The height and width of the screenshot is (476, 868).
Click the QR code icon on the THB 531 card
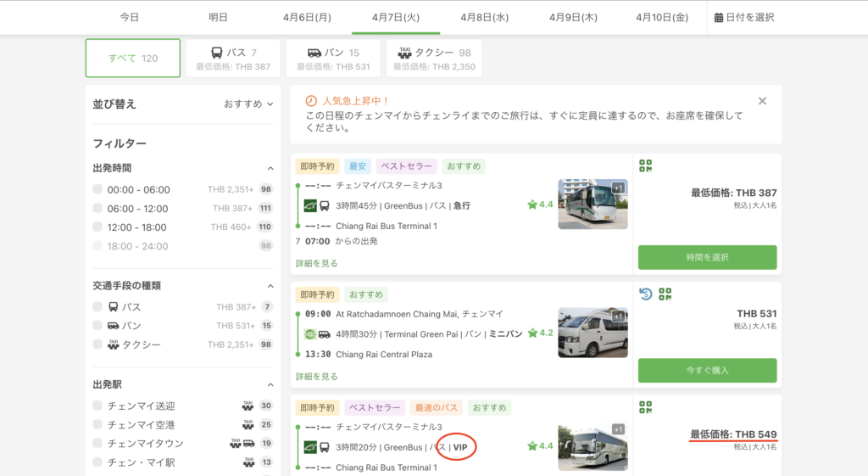[x=665, y=294]
